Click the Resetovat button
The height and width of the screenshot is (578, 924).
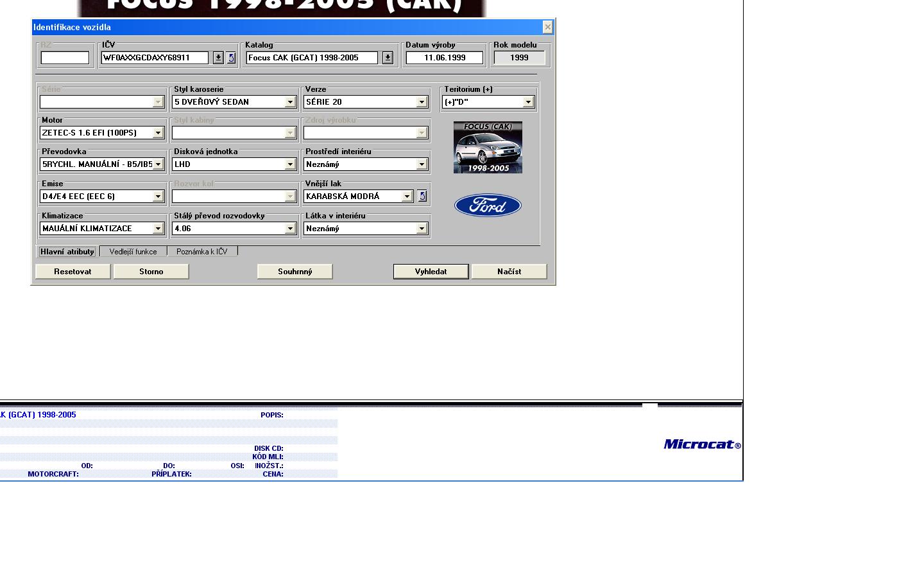[73, 272]
